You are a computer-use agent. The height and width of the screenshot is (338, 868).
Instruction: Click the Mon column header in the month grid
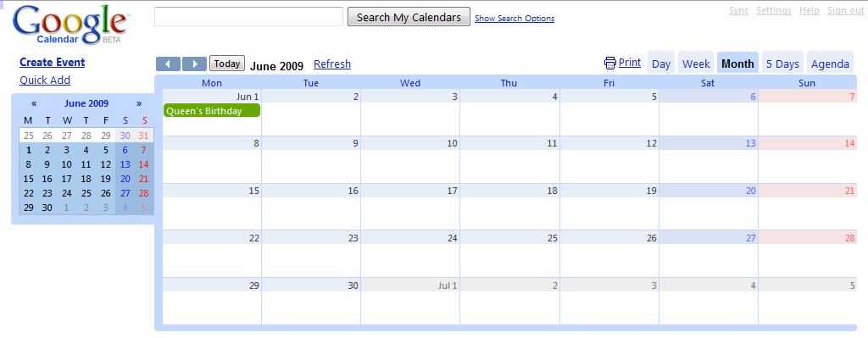point(212,83)
